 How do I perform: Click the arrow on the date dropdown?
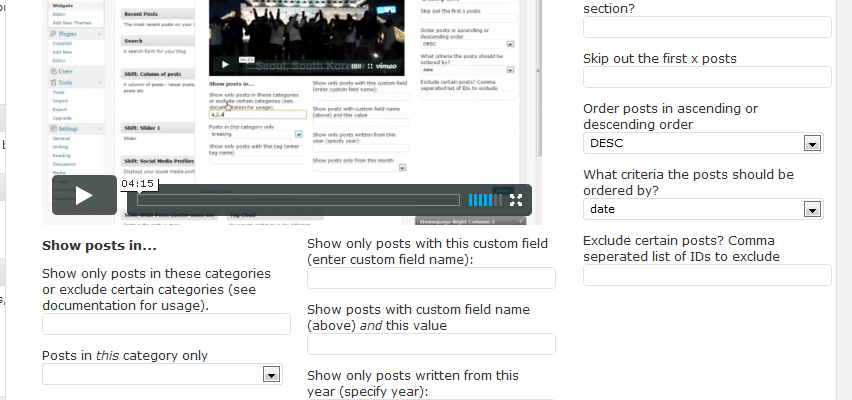pyautogui.click(x=812, y=210)
